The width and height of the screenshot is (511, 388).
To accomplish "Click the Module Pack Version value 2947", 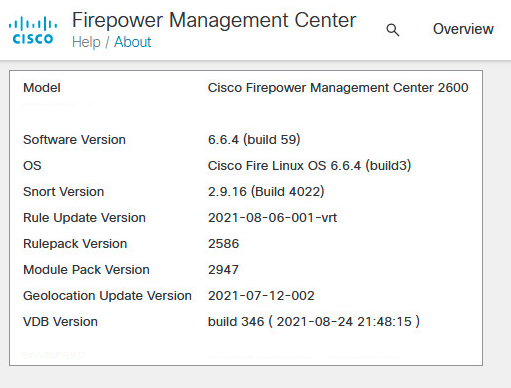I will coord(223,270).
